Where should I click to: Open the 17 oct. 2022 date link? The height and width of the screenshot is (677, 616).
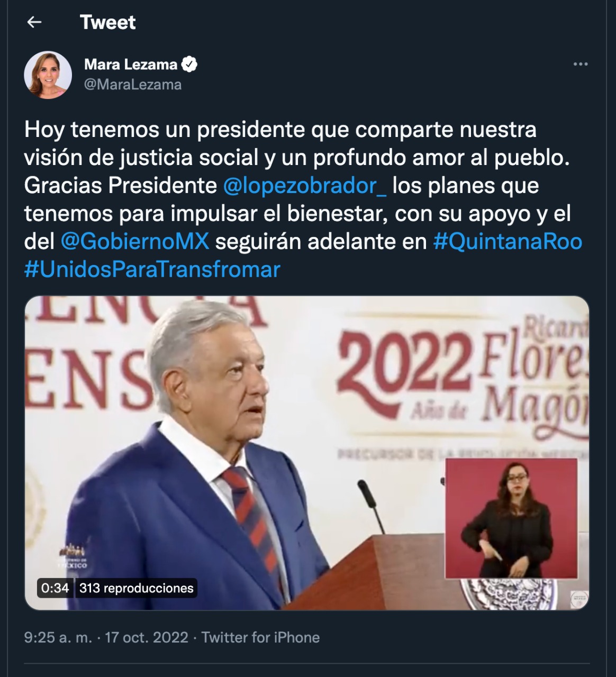pos(147,637)
